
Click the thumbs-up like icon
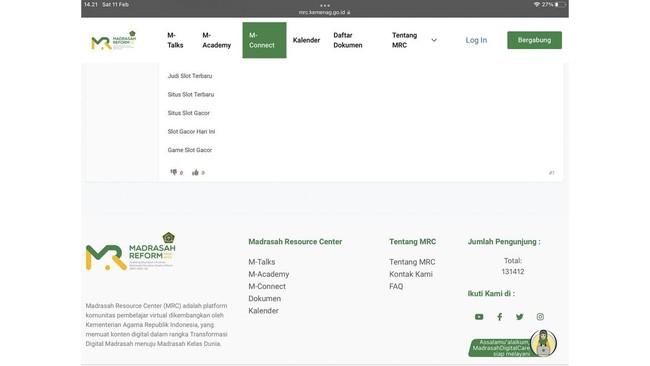[195, 172]
